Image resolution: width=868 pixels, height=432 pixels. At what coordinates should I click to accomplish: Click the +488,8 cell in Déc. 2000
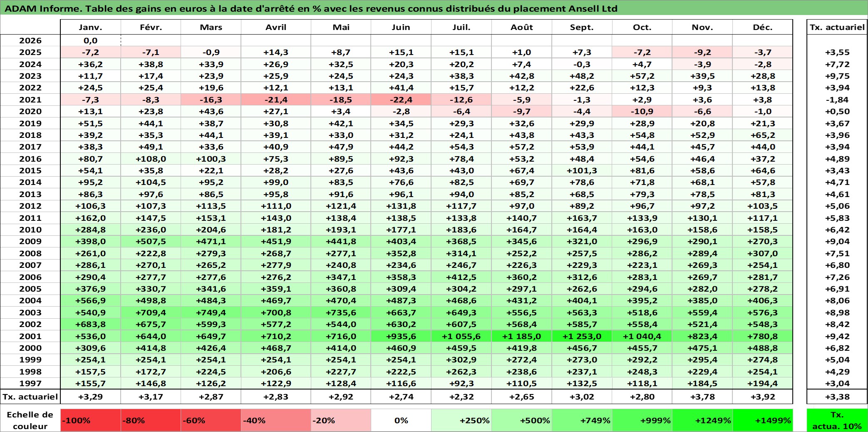click(763, 348)
